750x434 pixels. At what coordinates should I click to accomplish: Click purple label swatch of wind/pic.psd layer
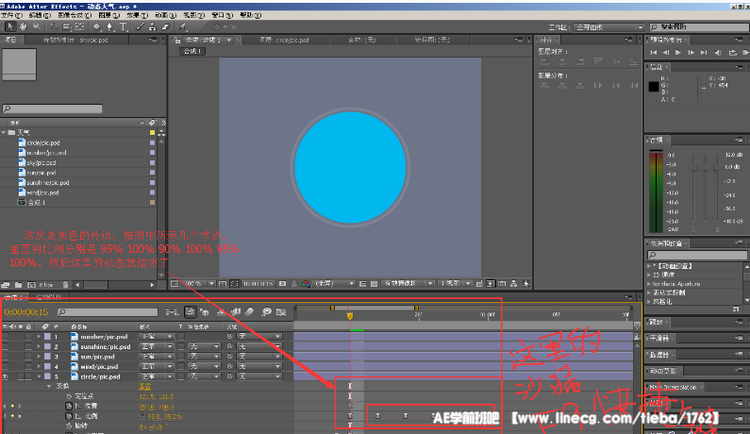[x=47, y=367]
